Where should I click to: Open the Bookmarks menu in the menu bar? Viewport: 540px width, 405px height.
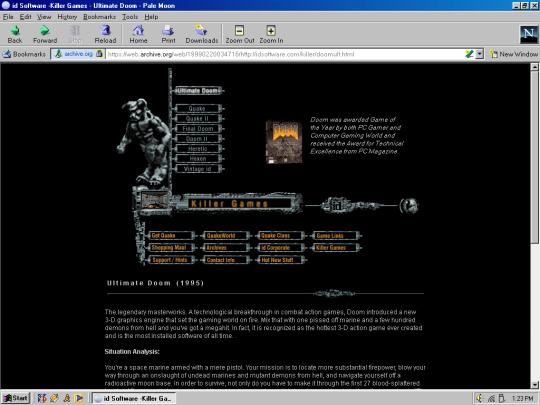pos(99,17)
